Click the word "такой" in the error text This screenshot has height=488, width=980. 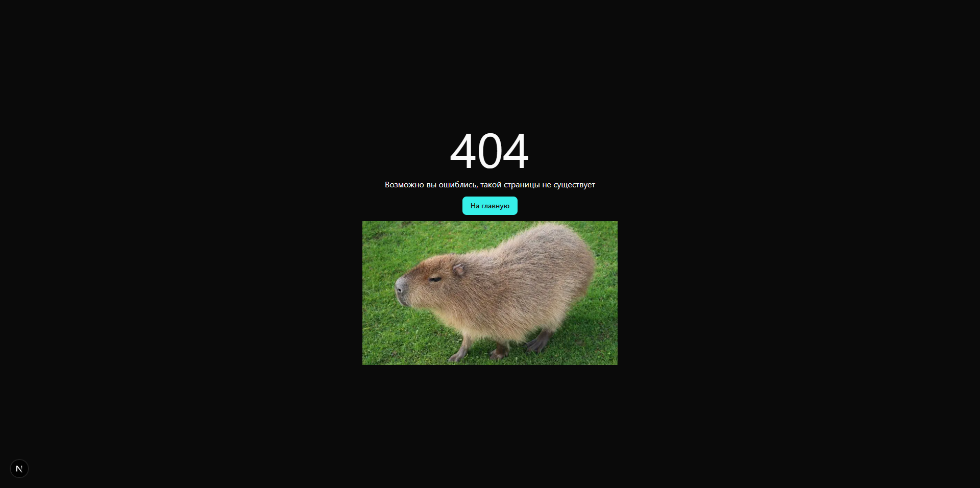491,185
